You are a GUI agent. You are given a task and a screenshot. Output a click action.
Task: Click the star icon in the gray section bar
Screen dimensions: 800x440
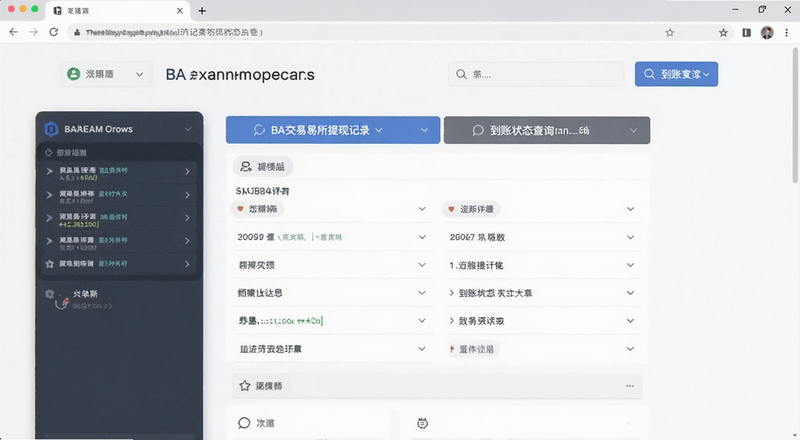[245, 386]
